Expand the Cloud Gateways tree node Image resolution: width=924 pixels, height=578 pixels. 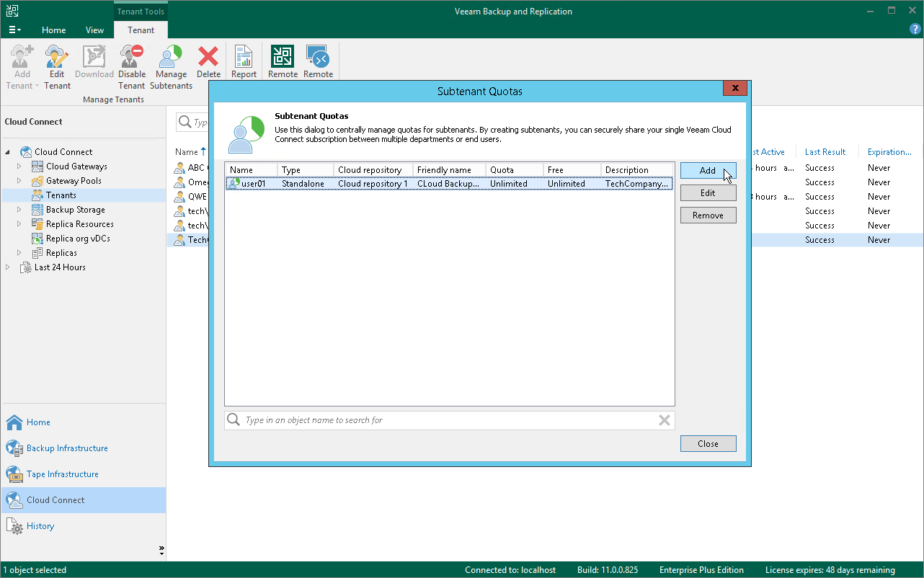20,166
